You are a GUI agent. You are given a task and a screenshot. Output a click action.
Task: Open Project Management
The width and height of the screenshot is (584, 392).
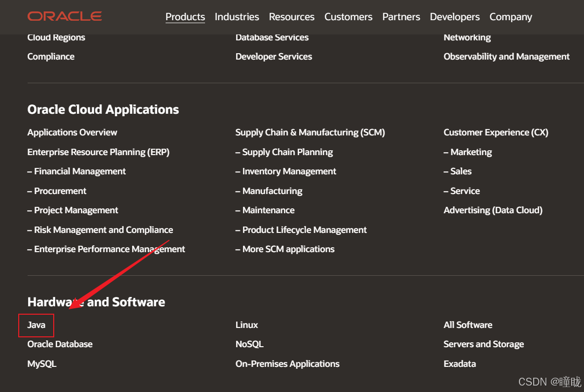click(72, 210)
